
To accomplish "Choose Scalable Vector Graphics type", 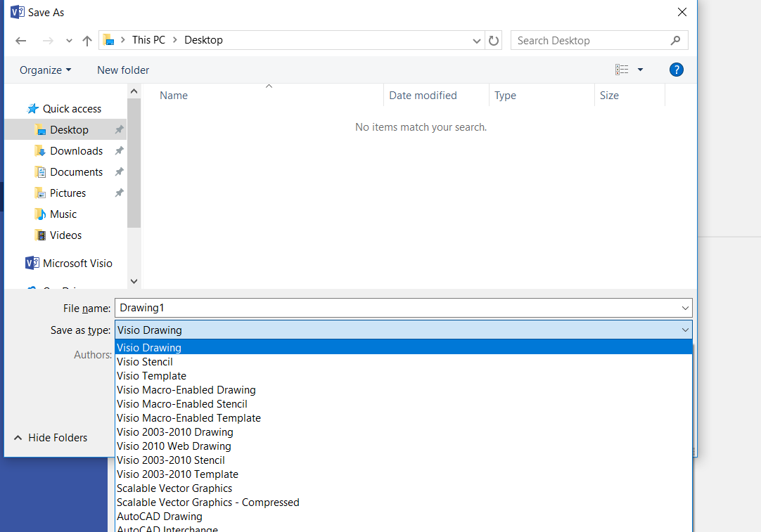I will (x=404, y=488).
